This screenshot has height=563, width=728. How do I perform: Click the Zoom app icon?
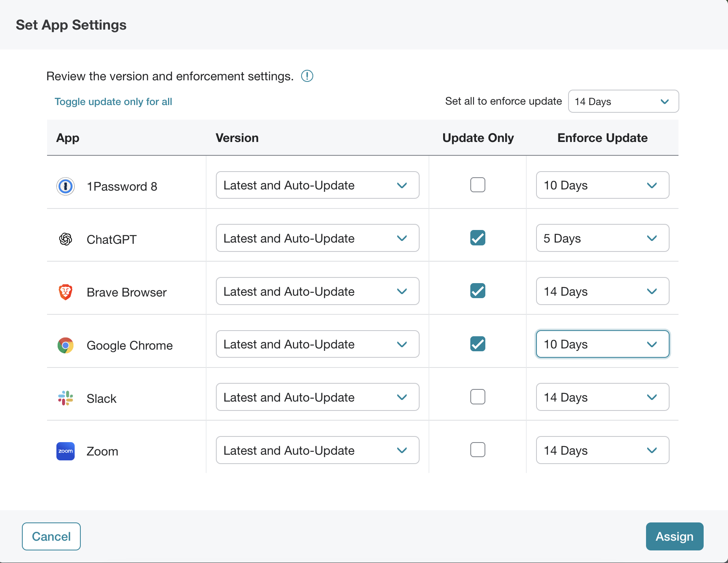(x=65, y=451)
